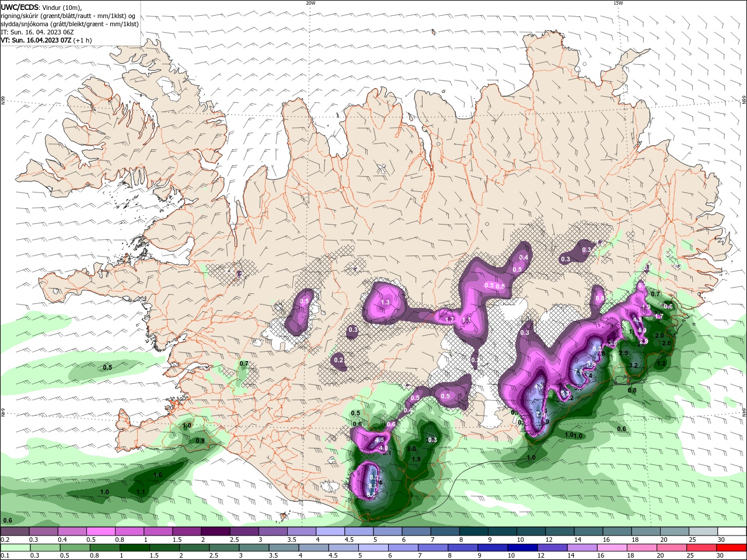Select the coral red 25 swatch on the rain scale
Viewport: 747px width, 560px height.
(701, 548)
